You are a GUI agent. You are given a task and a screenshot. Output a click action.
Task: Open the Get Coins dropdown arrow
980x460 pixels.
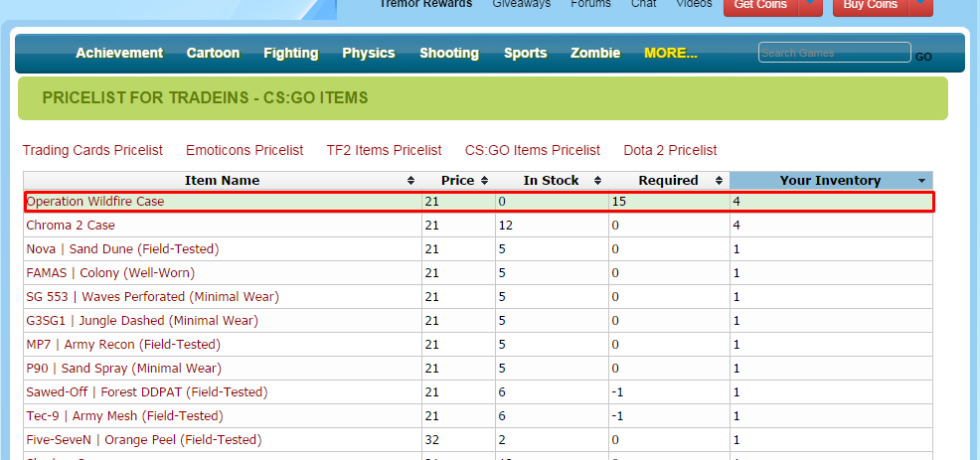[810, 5]
